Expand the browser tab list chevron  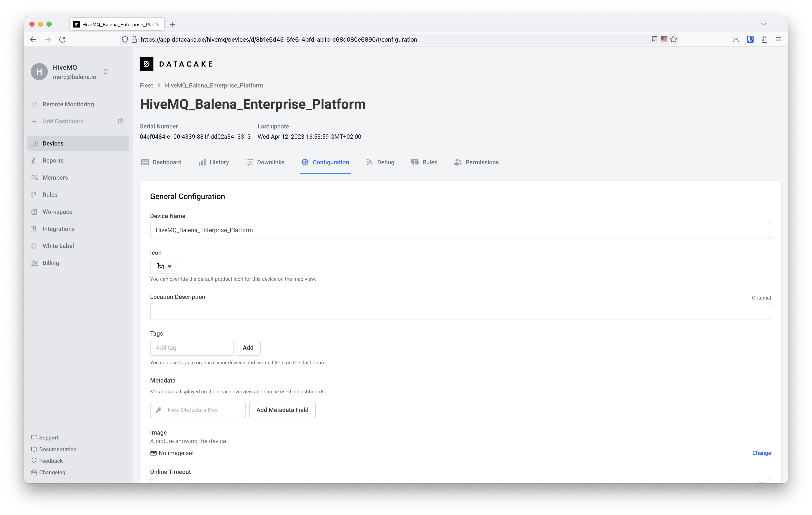click(x=763, y=24)
